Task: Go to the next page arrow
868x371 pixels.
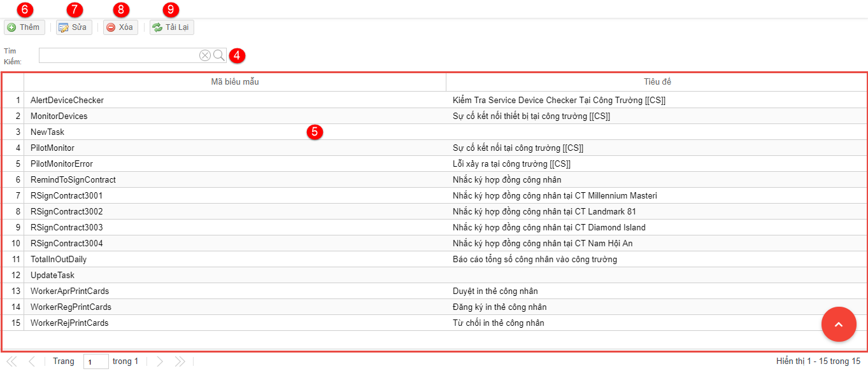Action: [160, 361]
